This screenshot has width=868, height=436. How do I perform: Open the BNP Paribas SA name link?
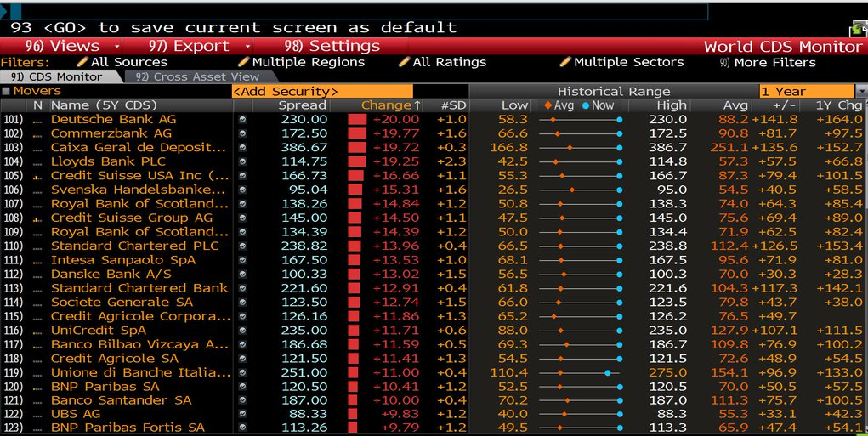pos(105,386)
